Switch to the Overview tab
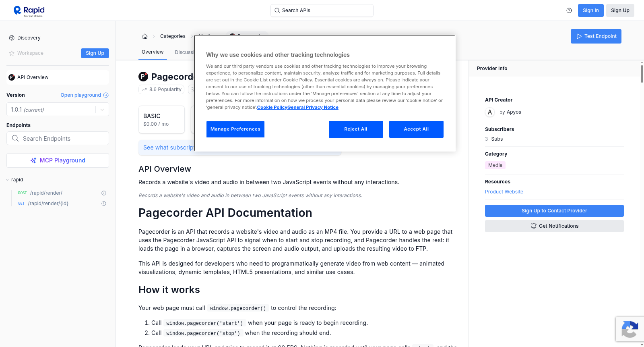This screenshot has height=347, width=644. (153, 52)
